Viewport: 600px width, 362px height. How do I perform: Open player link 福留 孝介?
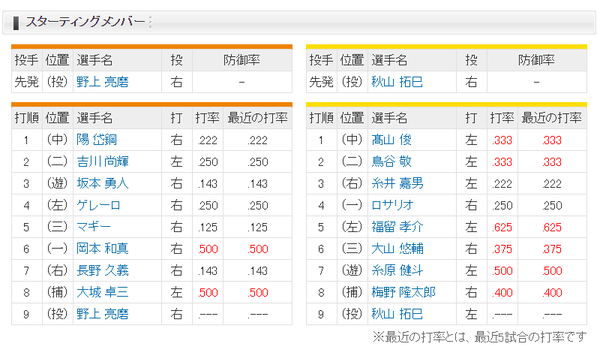click(x=397, y=227)
